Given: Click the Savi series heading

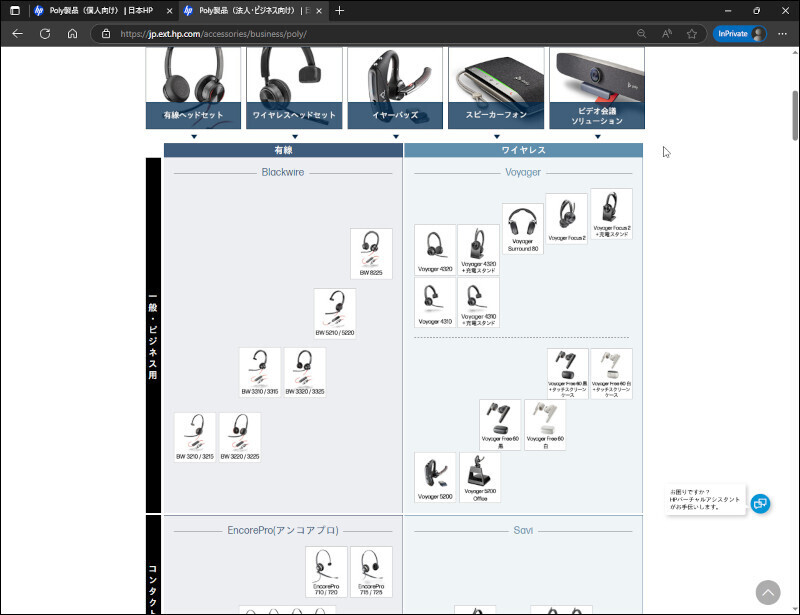Looking at the screenshot, I should 523,530.
